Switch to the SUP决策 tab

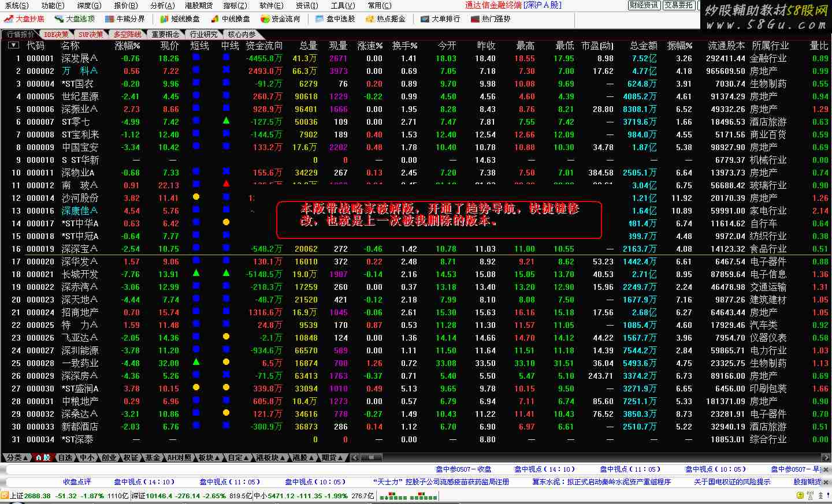(x=91, y=35)
